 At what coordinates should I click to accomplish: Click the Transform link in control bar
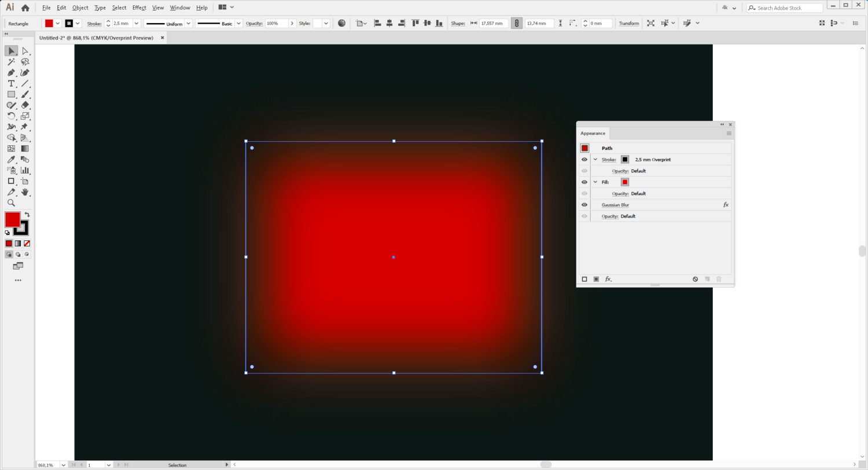[628, 24]
